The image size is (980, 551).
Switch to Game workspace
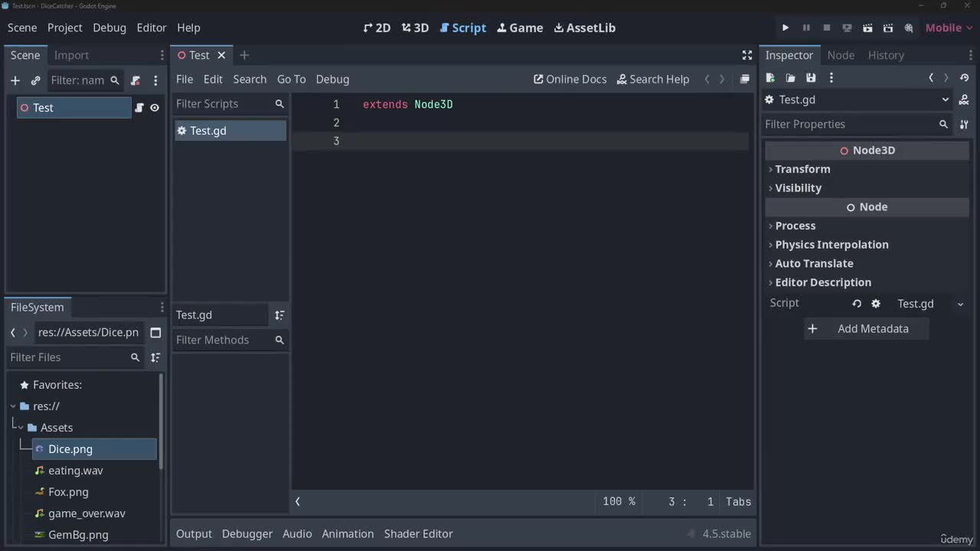click(520, 28)
